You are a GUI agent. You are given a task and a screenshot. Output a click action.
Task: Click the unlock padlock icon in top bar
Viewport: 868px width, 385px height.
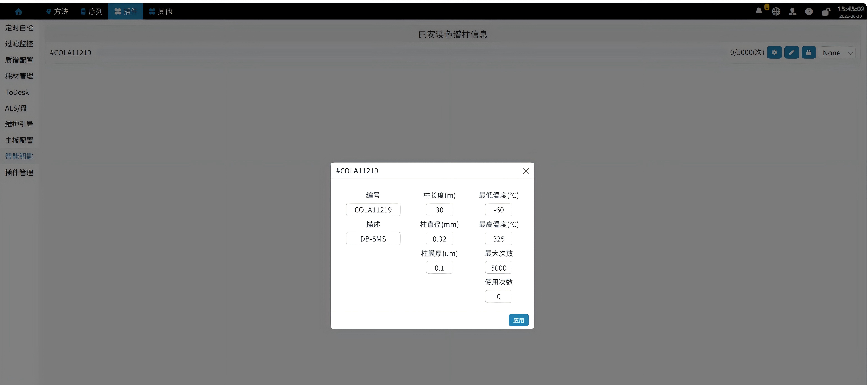click(x=826, y=12)
